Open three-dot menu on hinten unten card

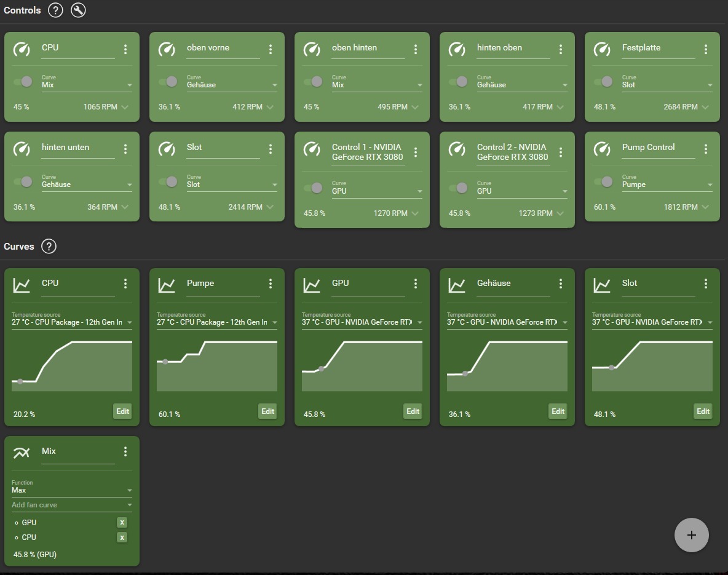pos(125,149)
